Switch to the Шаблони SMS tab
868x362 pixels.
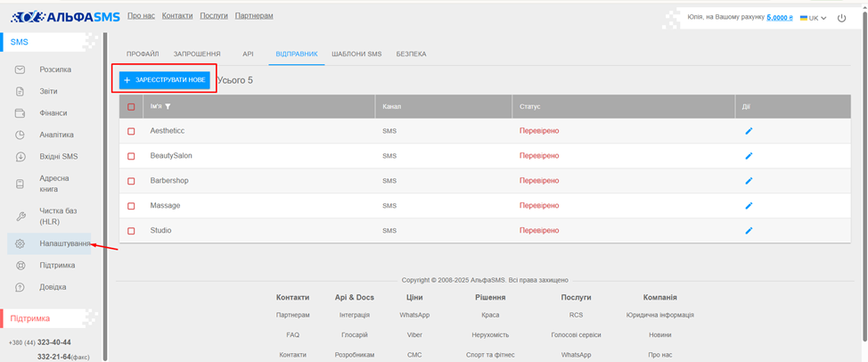(x=356, y=53)
